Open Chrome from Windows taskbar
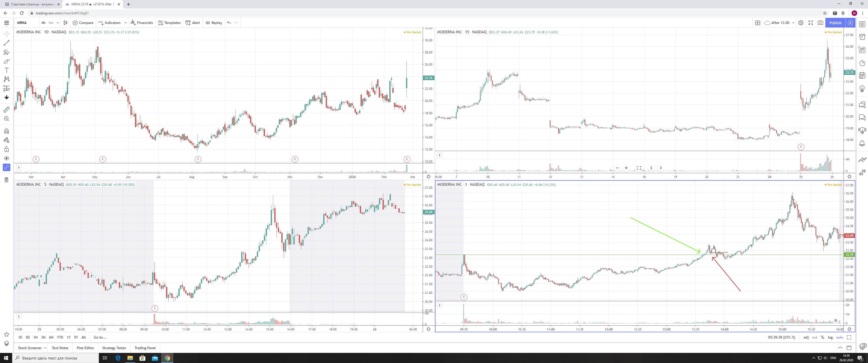The image size is (868, 363). [167, 358]
